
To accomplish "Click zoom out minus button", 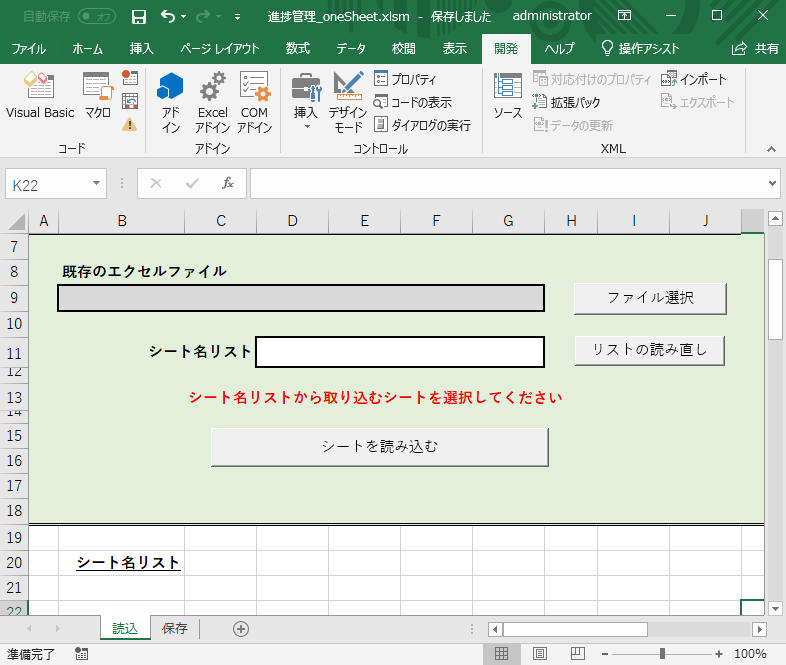I will tap(605, 653).
